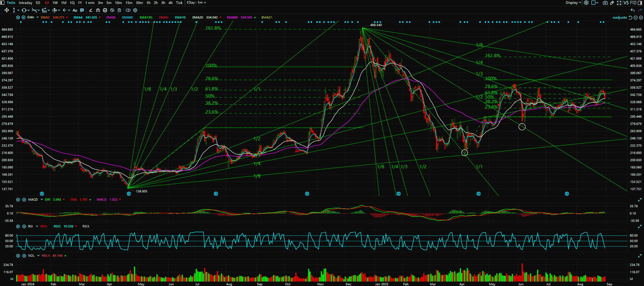Viewport: 644px width, 286px height.
Task: Toggle the left sidebar panel icon
Action: point(3,3)
